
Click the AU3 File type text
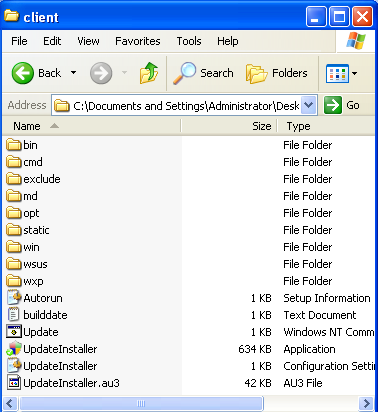[x=303, y=383]
